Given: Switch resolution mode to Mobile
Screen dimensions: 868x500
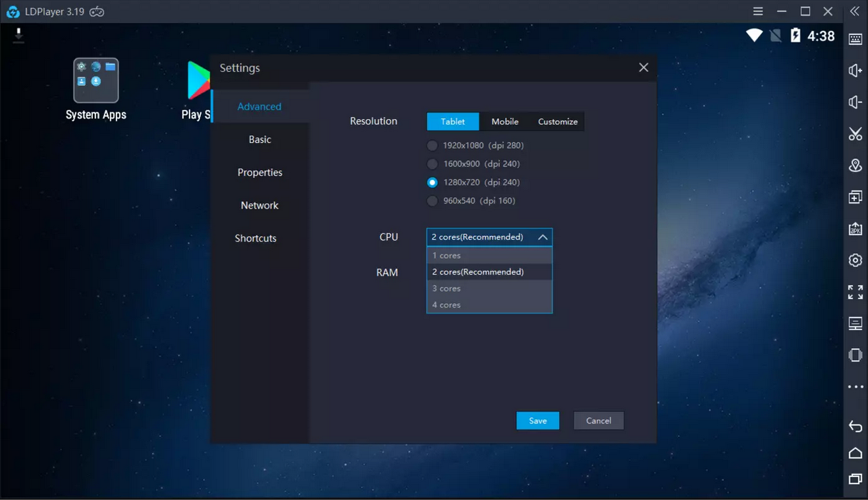Looking at the screenshot, I should tap(504, 122).
